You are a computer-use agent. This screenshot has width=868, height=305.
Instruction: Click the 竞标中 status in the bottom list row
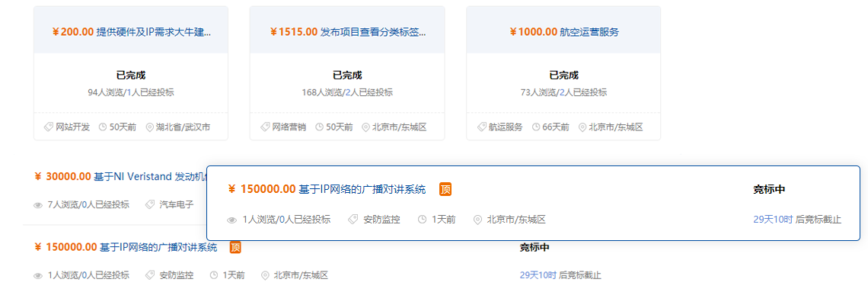point(535,247)
